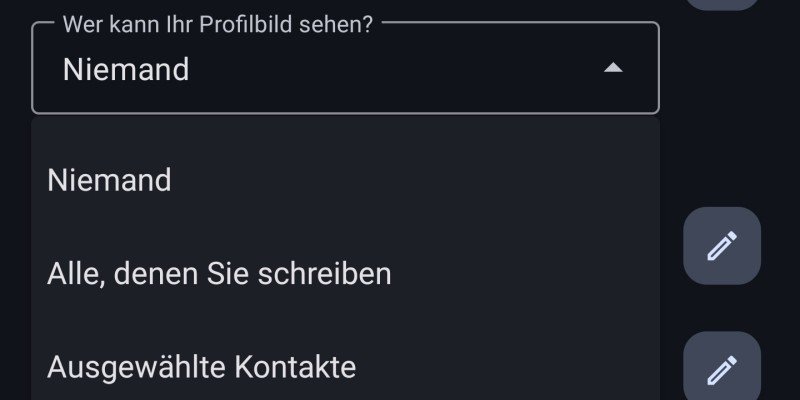The height and width of the screenshot is (400, 800).
Task: Click the first entry in the open list
Action: pyautogui.click(x=109, y=180)
